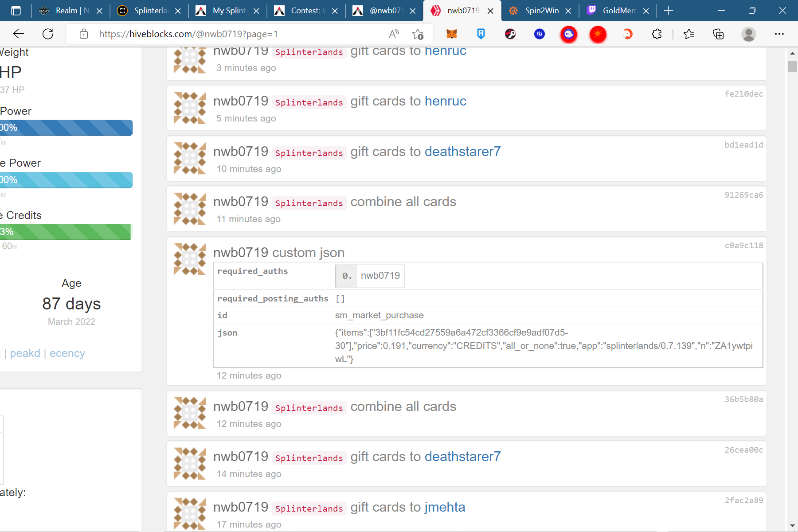Refresh the hiveblocks page
The height and width of the screenshot is (532, 798).
tap(48, 34)
